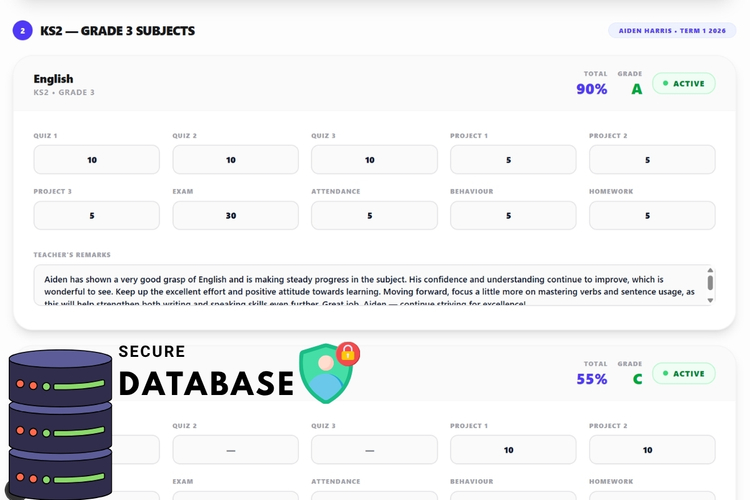Select the English Quiz 1 score field
The image size is (750, 500).
pyautogui.click(x=97, y=160)
